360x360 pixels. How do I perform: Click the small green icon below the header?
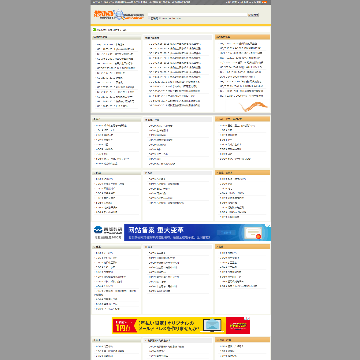point(94,30)
